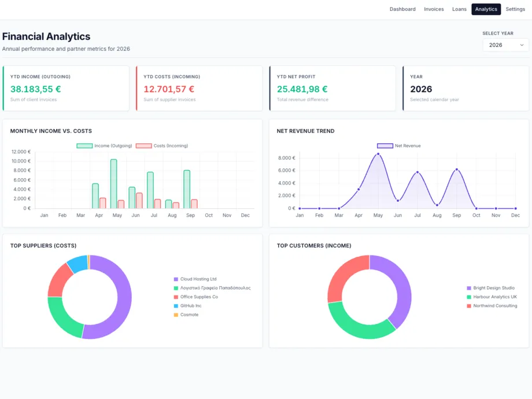Click the Year card value 2026
Screen dimensions: 532x399
pos(421,89)
